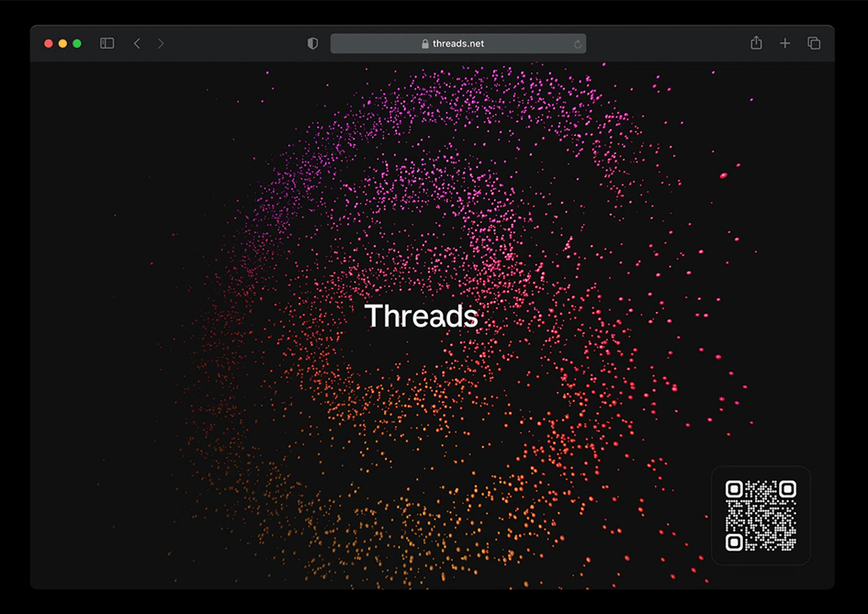Enter full screen with green button
This screenshot has height=614, width=868.
(x=77, y=43)
